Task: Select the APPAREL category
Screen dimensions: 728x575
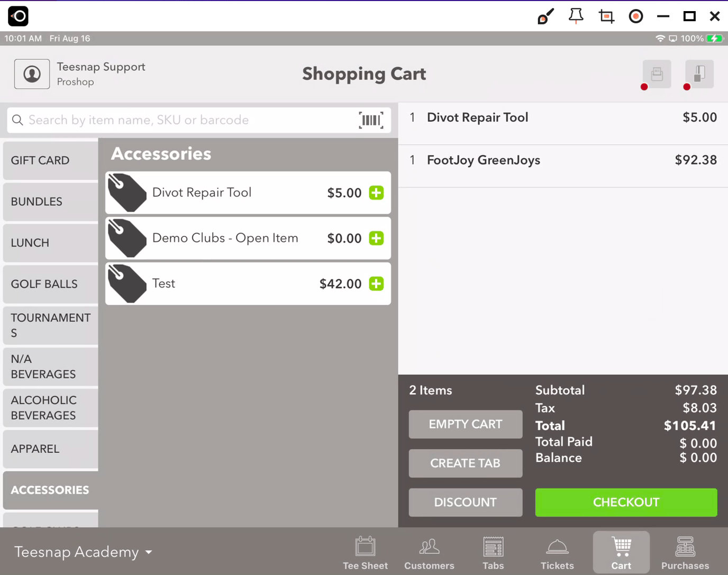Action: (x=51, y=449)
